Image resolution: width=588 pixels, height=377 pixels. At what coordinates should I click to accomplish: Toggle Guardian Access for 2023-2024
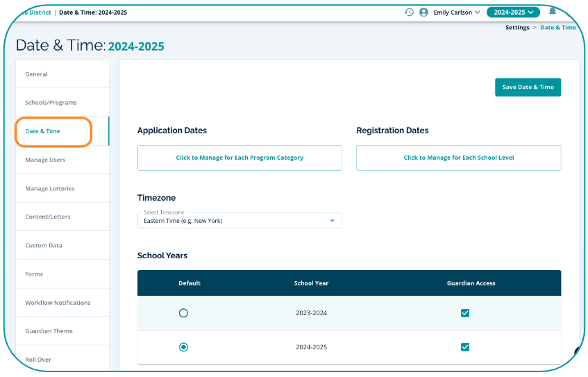[465, 313]
